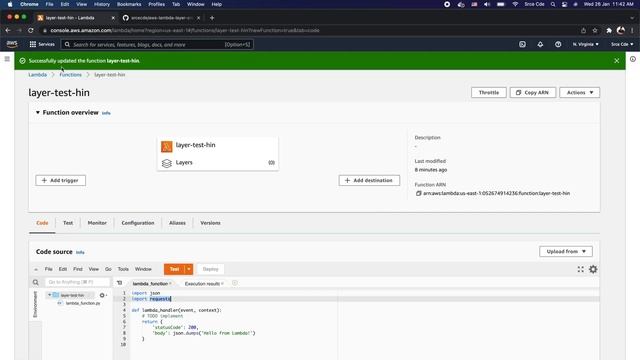
Task: Collapse the layer-test-hin folder in tree
Action: tap(49, 295)
